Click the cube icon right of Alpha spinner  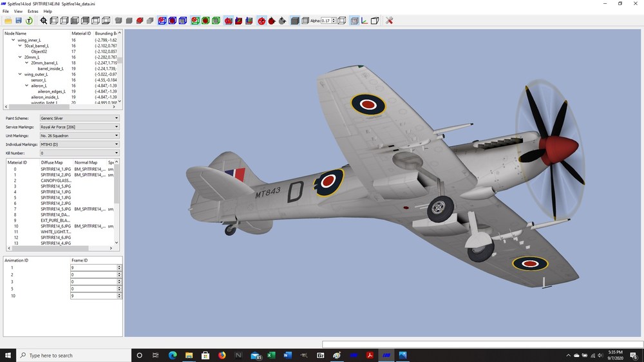tap(342, 21)
